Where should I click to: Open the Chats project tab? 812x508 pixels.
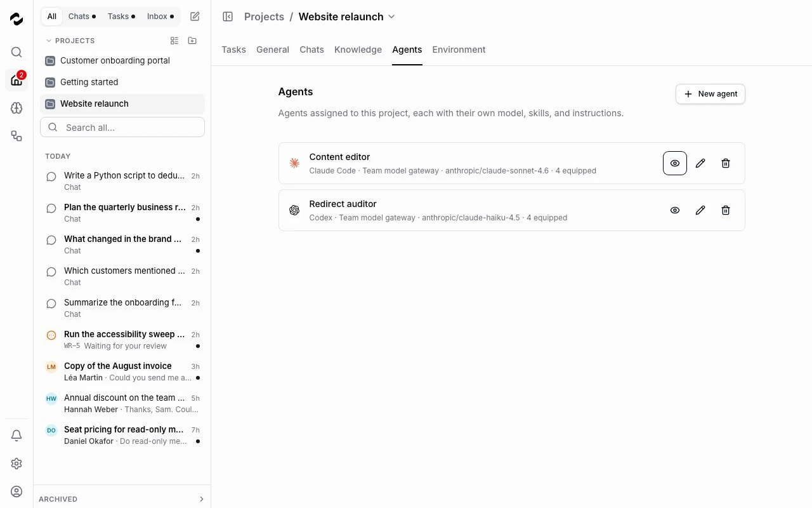(x=311, y=50)
